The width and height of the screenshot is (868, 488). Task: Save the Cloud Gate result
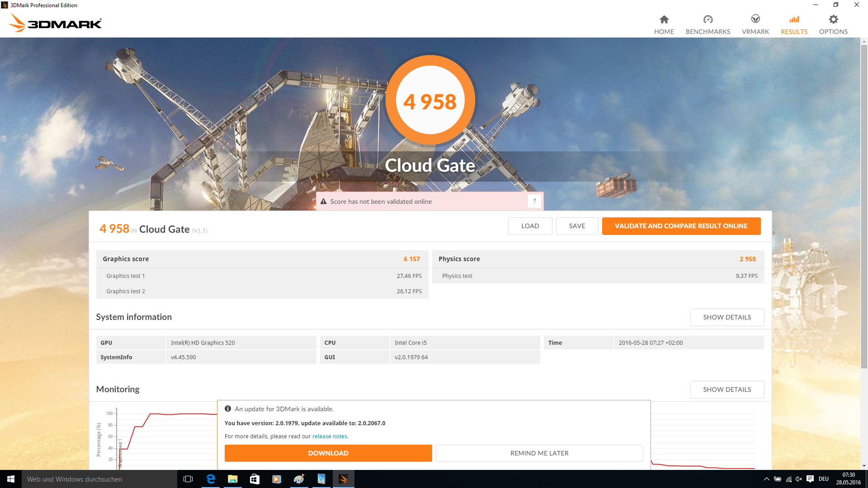pyautogui.click(x=577, y=226)
